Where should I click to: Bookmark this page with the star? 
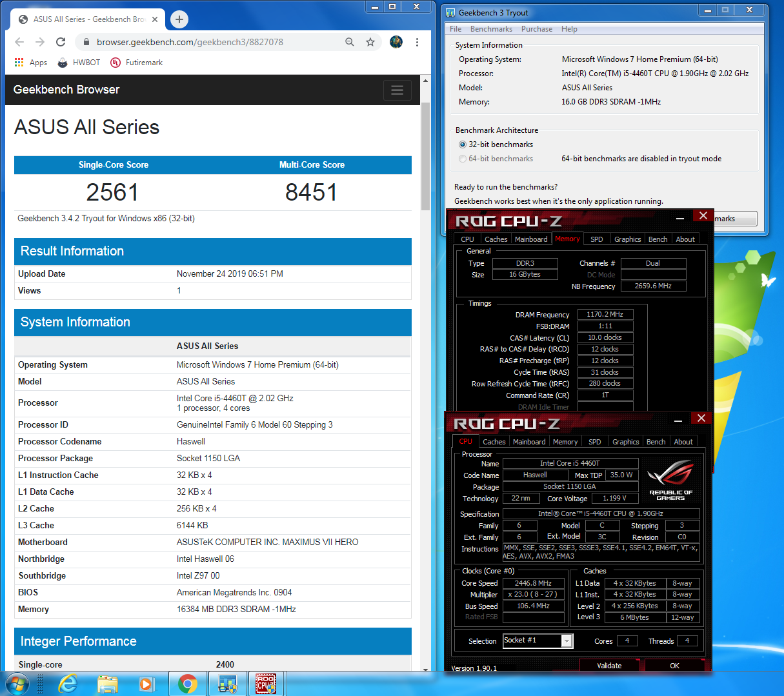point(370,42)
